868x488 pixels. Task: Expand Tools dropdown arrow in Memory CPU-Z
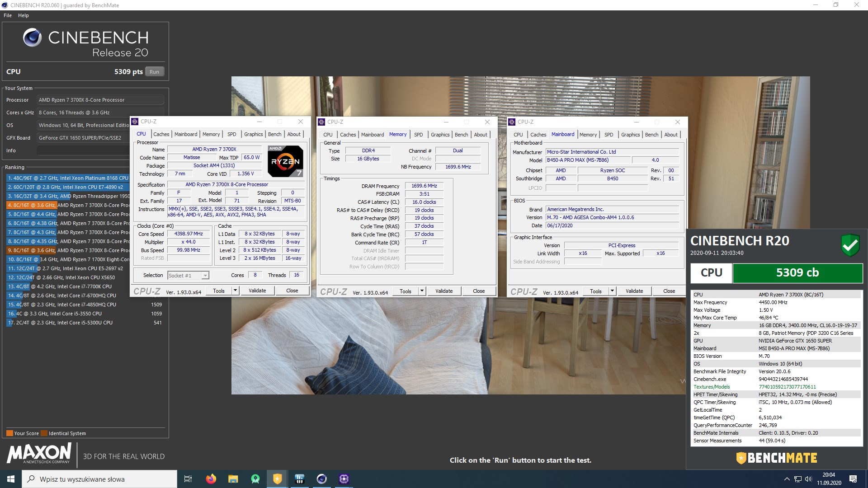coord(422,291)
